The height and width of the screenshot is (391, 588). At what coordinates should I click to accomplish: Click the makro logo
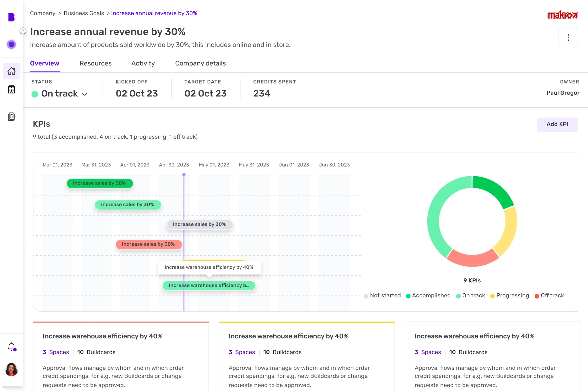563,15
